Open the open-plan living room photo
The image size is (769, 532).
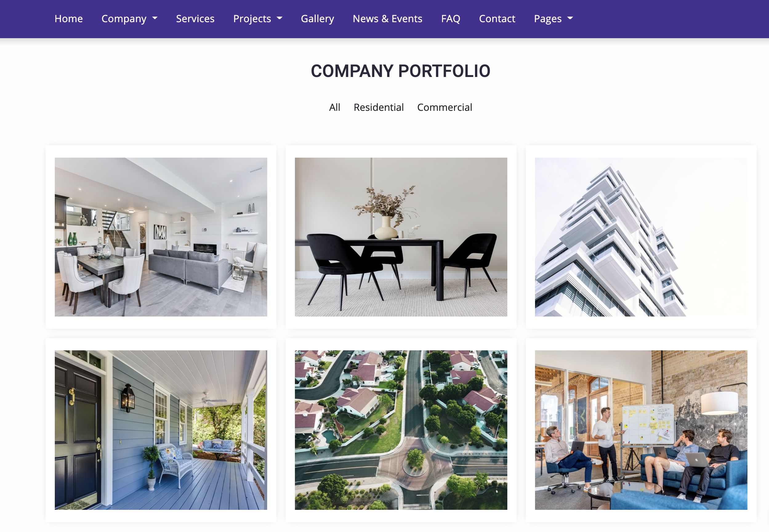pyautogui.click(x=161, y=237)
